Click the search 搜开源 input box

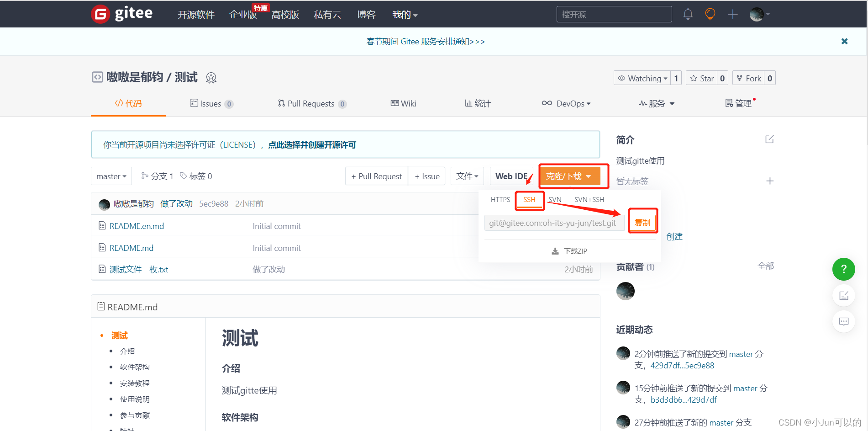point(614,14)
